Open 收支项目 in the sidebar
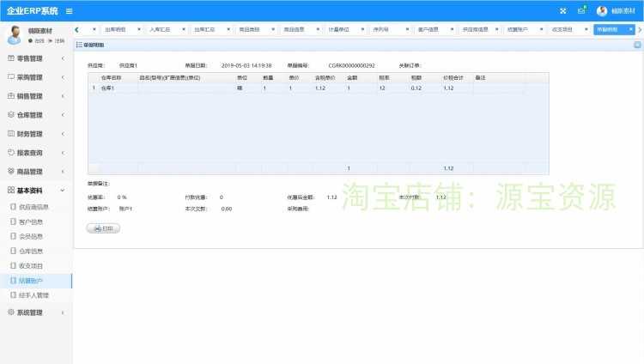 click(31, 266)
